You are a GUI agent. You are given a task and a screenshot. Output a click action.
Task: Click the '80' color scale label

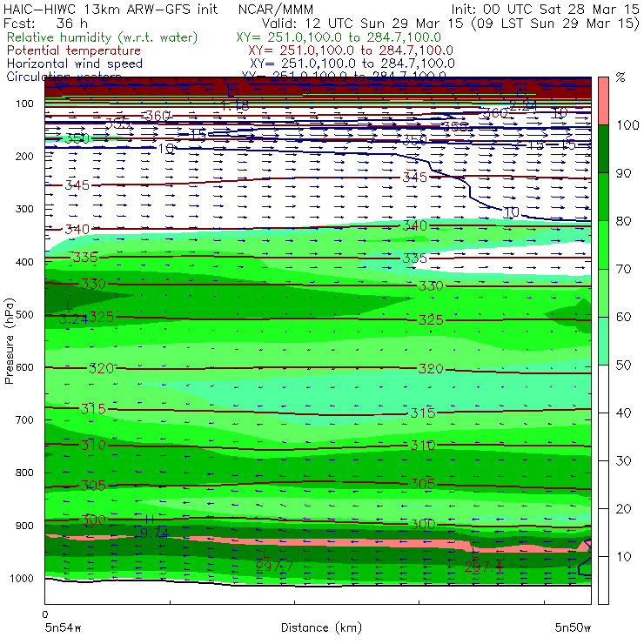(623, 221)
